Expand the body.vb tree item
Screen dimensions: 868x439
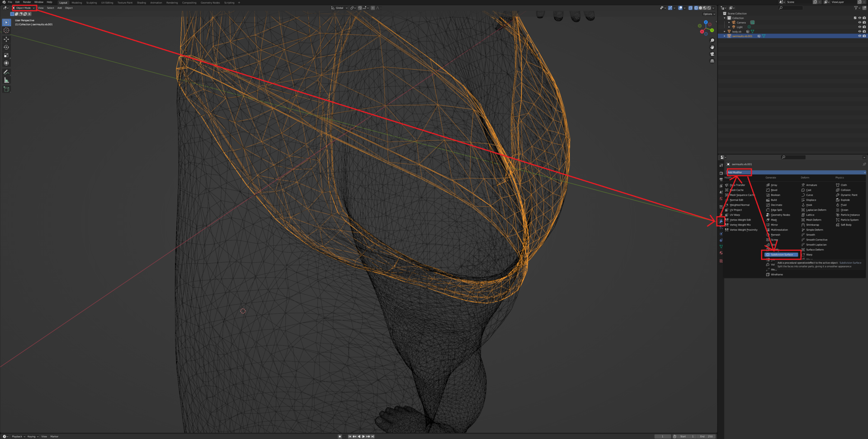[x=725, y=32]
